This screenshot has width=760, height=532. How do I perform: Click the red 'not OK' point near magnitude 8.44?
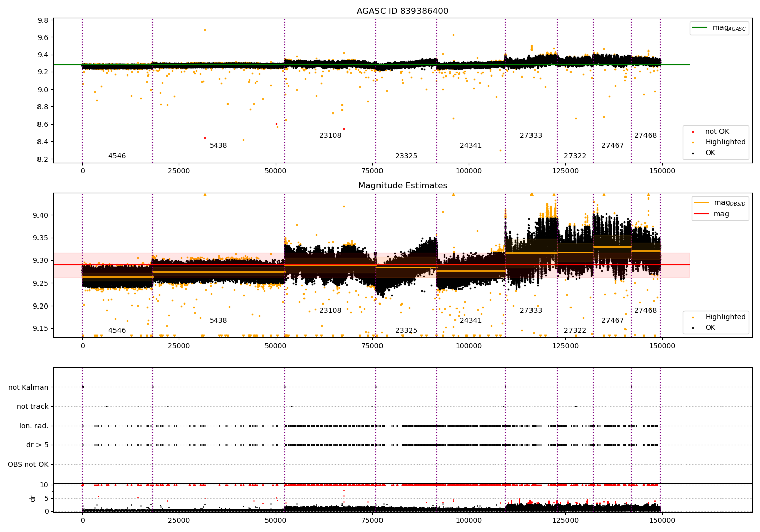(205, 138)
